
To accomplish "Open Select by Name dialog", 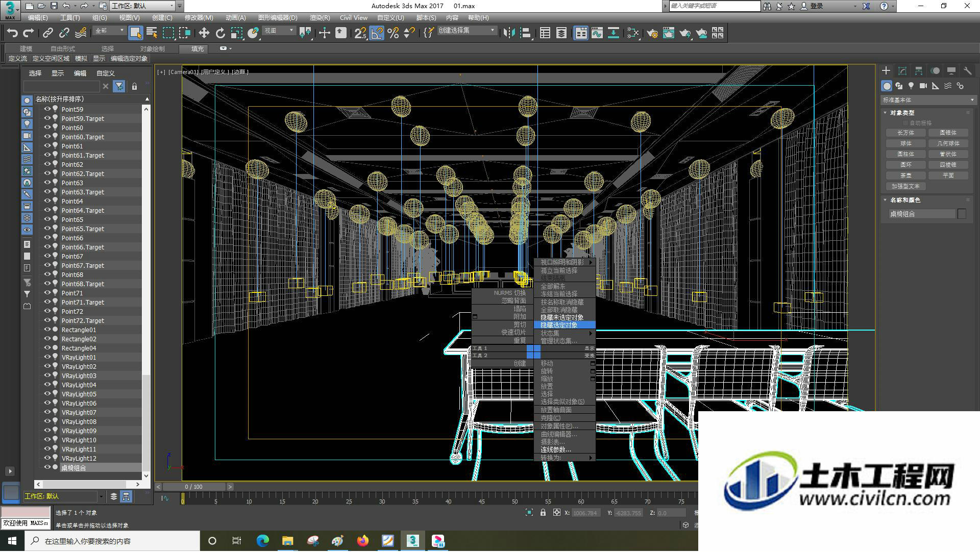I will 152,33.
